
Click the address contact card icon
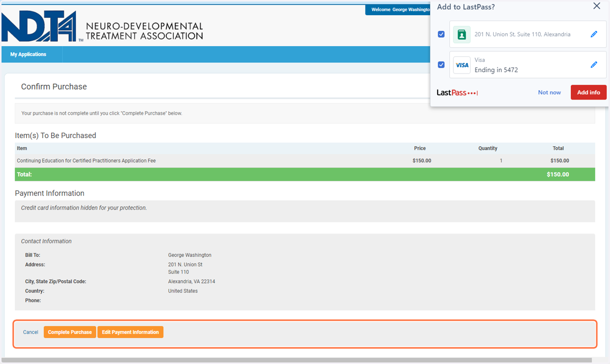coord(462,35)
